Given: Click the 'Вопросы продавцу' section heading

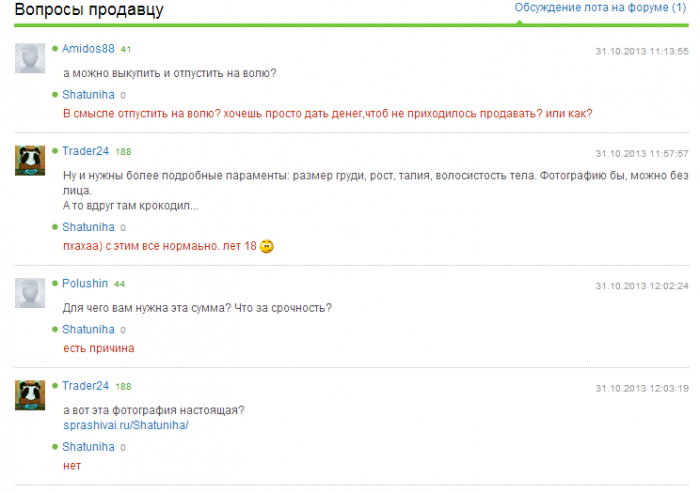Looking at the screenshot, I should 89,10.
